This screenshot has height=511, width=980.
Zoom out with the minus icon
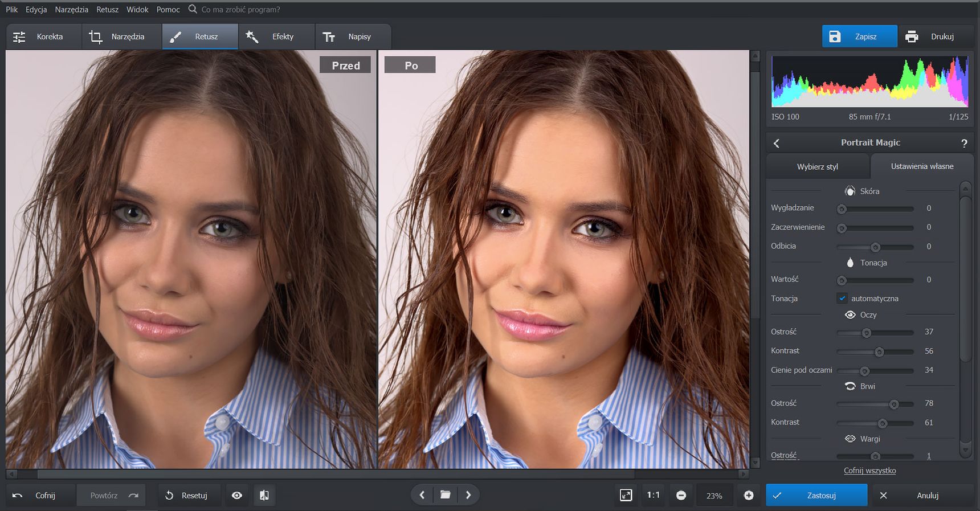tap(681, 496)
